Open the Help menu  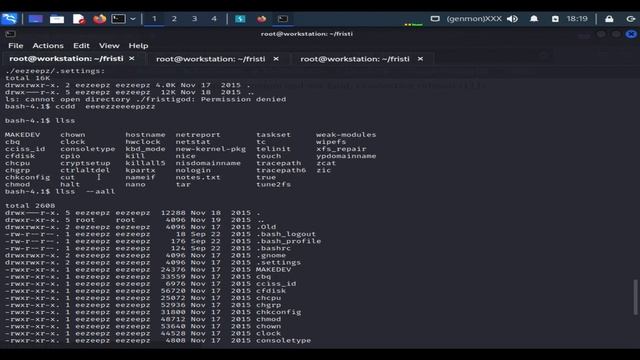click(138, 46)
